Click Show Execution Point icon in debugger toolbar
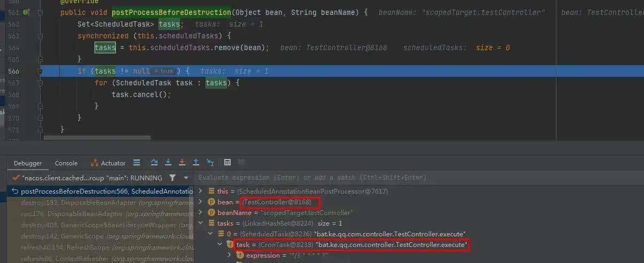This screenshot has height=263, width=644. [x=137, y=163]
